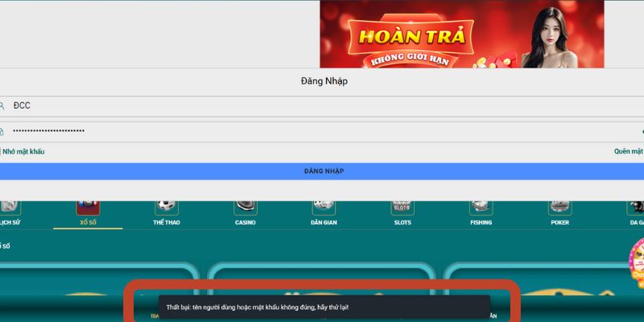
Task: Click the Slots category icon
Action: tap(402, 208)
